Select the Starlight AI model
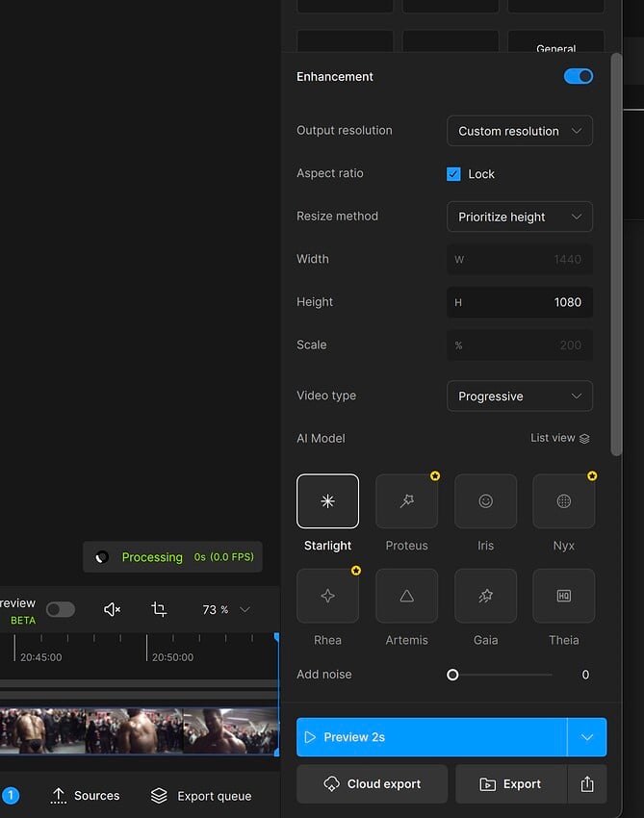Viewport: 644px width, 818px height. click(x=327, y=501)
